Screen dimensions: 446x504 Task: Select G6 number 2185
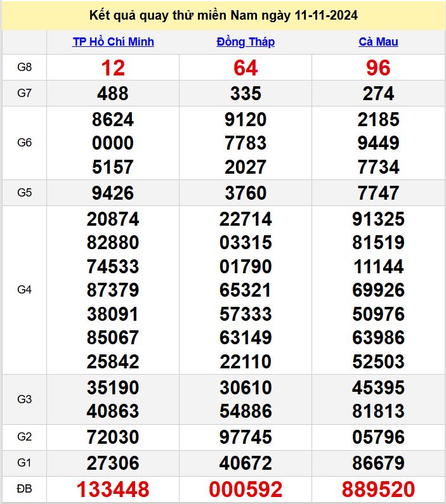pos(379,120)
